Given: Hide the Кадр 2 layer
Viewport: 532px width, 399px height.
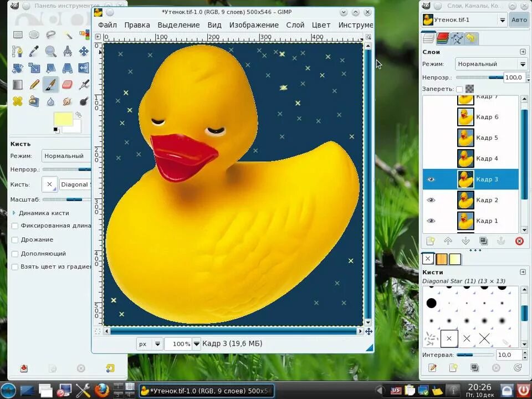Looking at the screenshot, I should point(431,200).
